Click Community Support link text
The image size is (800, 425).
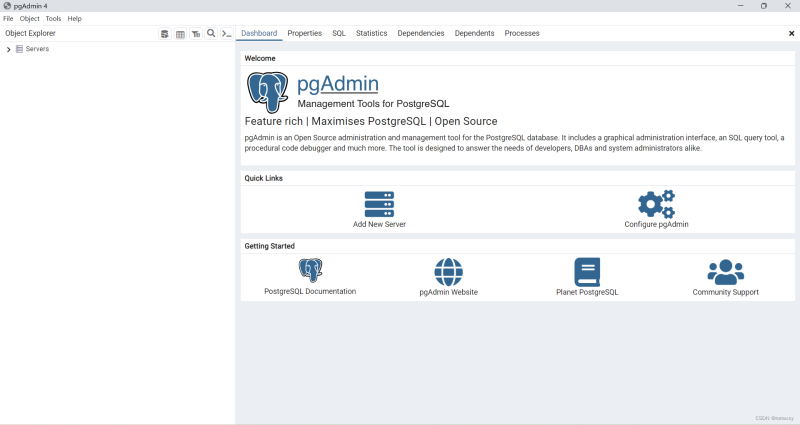(x=726, y=292)
